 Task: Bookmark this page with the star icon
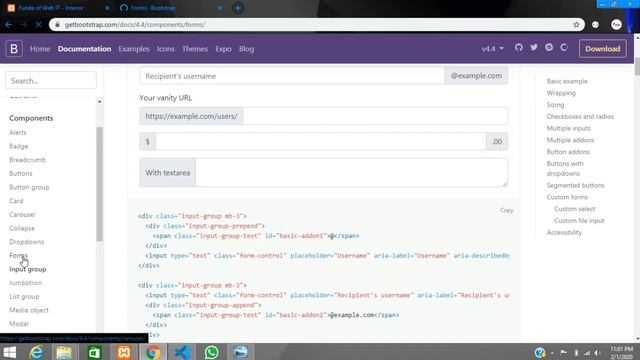pos(576,24)
